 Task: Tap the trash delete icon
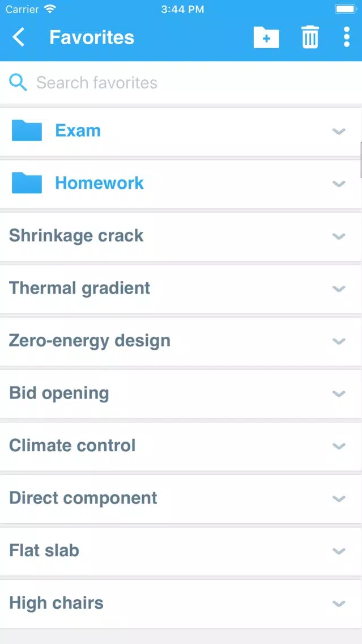coord(310,37)
